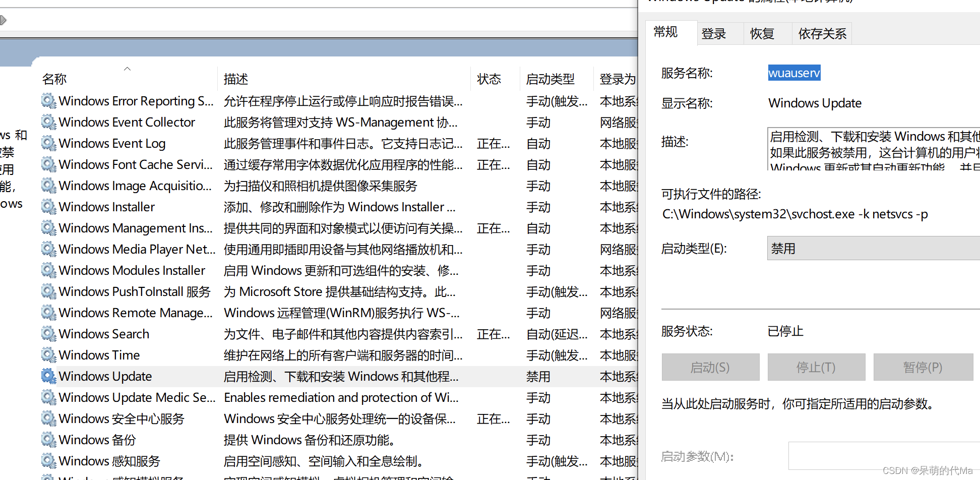Image resolution: width=980 pixels, height=480 pixels.
Task: Select Windows Modules Installer service name
Action: click(132, 270)
